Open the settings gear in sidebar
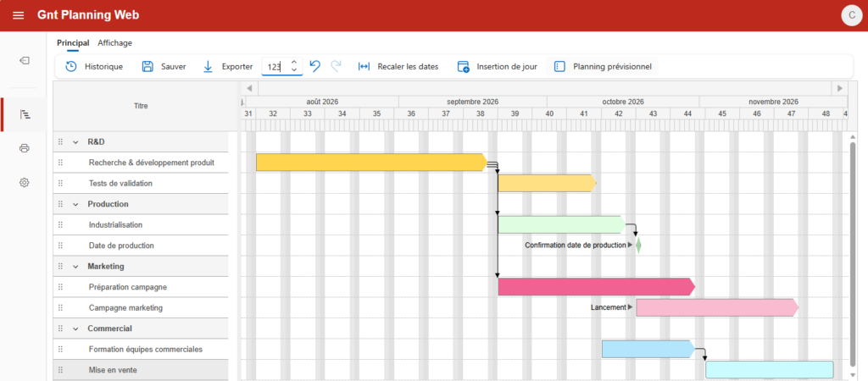 click(x=24, y=183)
